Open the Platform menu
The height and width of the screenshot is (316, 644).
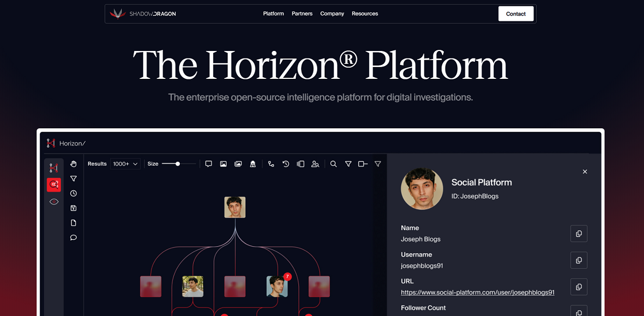coord(273,13)
